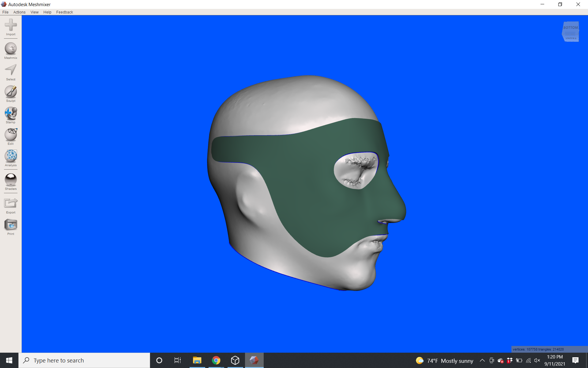This screenshot has height=368, width=588.
Task: Open the Meshmix part library
Action: pyautogui.click(x=10, y=50)
